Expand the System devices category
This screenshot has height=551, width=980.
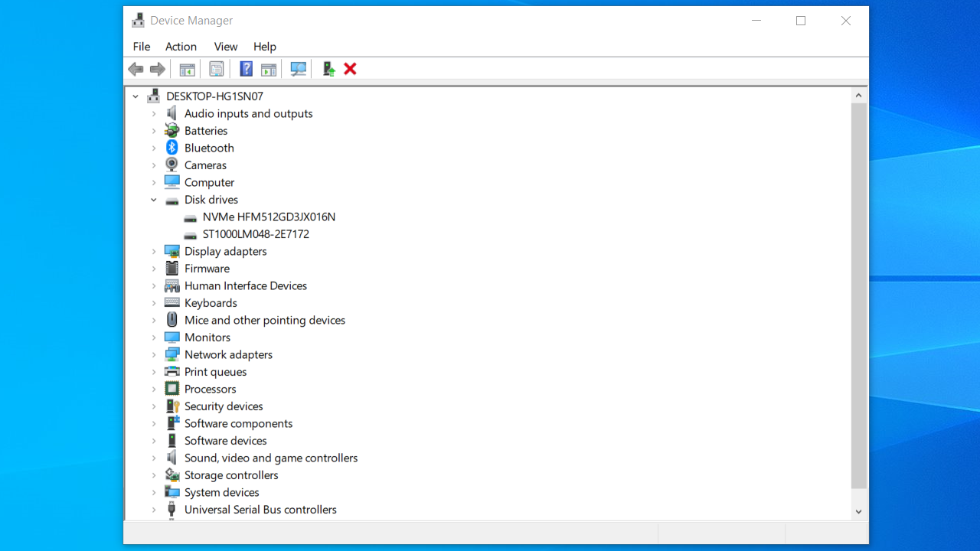pyautogui.click(x=154, y=493)
